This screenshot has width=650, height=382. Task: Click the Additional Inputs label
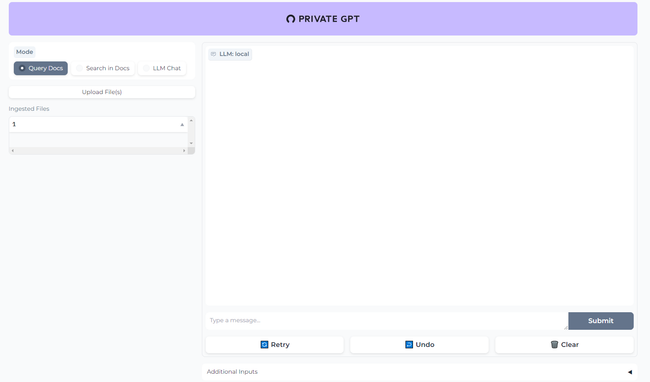tap(232, 372)
